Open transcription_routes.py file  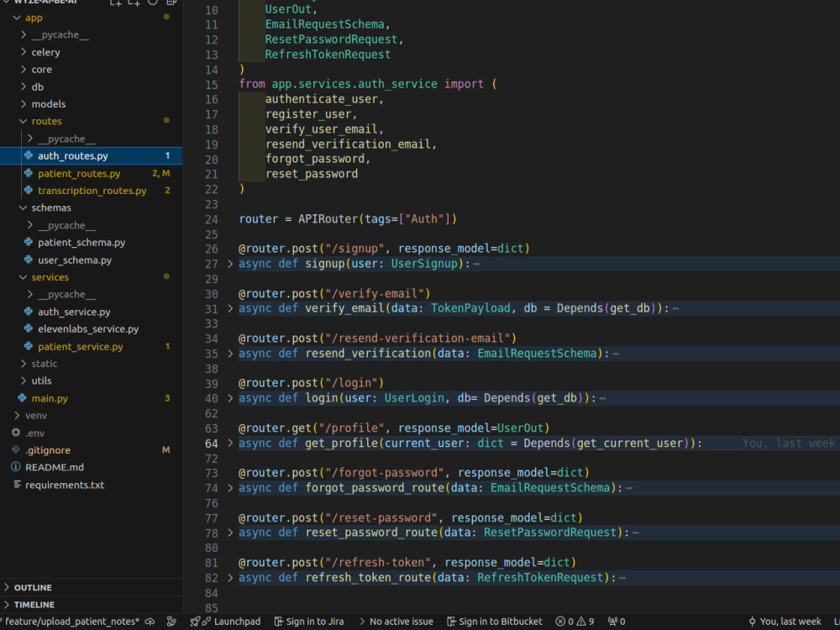point(92,191)
